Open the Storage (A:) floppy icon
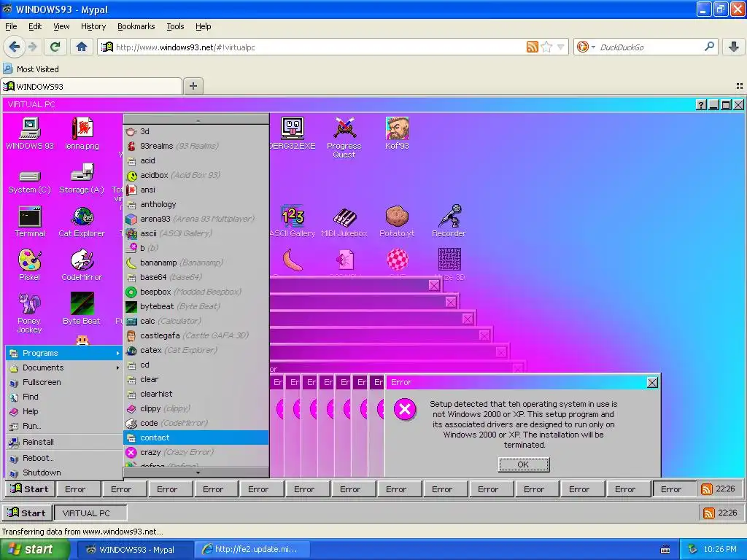 coord(82,179)
